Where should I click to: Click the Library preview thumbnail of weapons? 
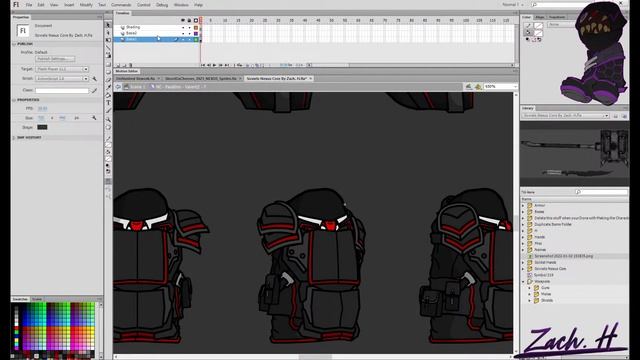tap(575, 153)
